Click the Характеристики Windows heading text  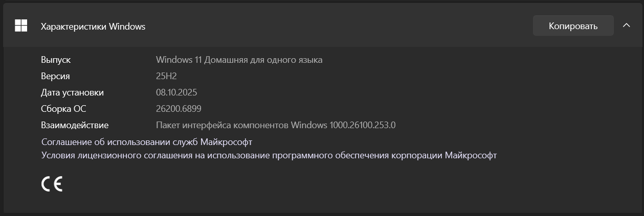[93, 27]
